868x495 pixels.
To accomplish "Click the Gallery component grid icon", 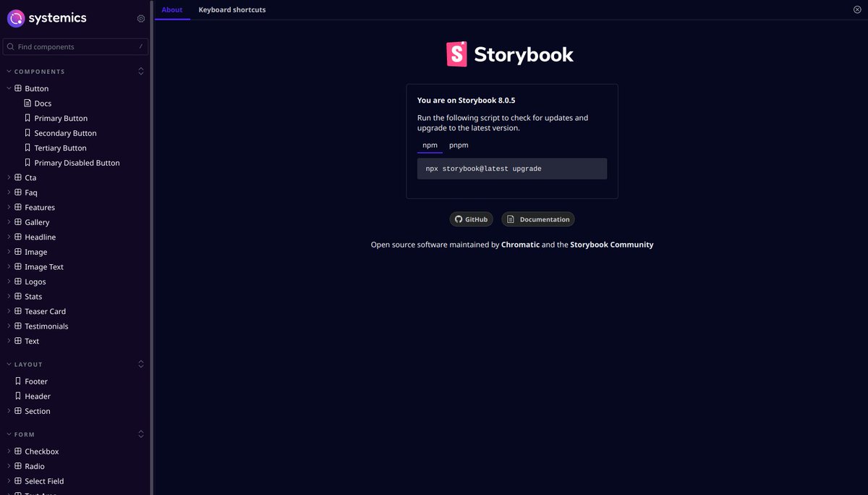I will [x=18, y=222].
